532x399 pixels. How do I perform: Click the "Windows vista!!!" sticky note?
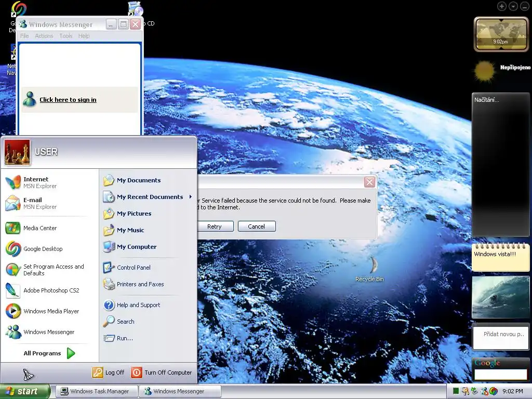[501, 258]
